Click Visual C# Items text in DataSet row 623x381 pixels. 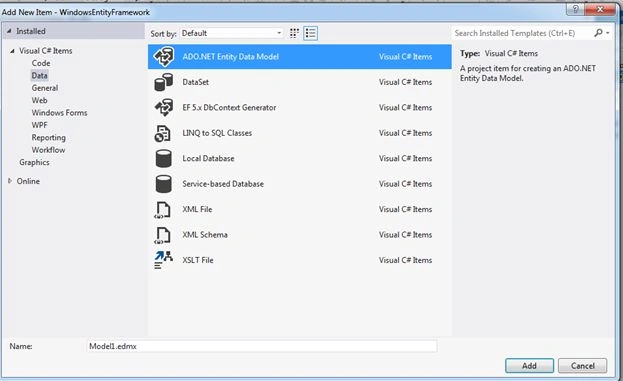click(x=405, y=82)
